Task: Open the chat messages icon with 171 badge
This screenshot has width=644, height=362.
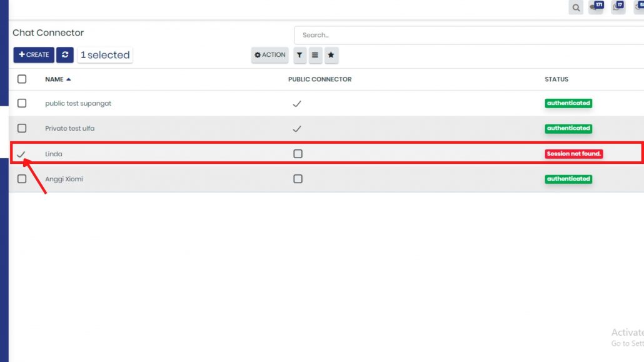Action: click(x=596, y=7)
